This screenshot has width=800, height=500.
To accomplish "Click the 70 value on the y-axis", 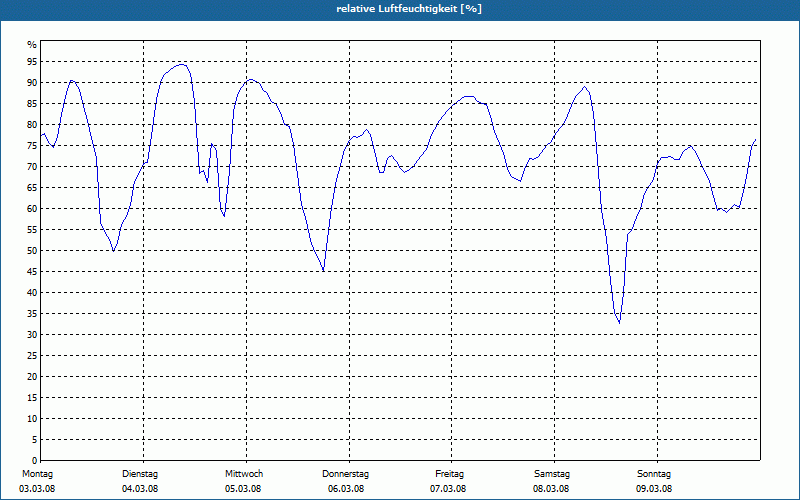I will tap(32, 167).
